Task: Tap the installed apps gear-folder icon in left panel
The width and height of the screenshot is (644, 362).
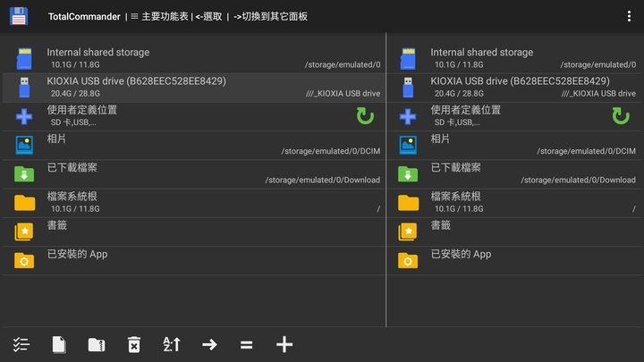Action: 24,260
